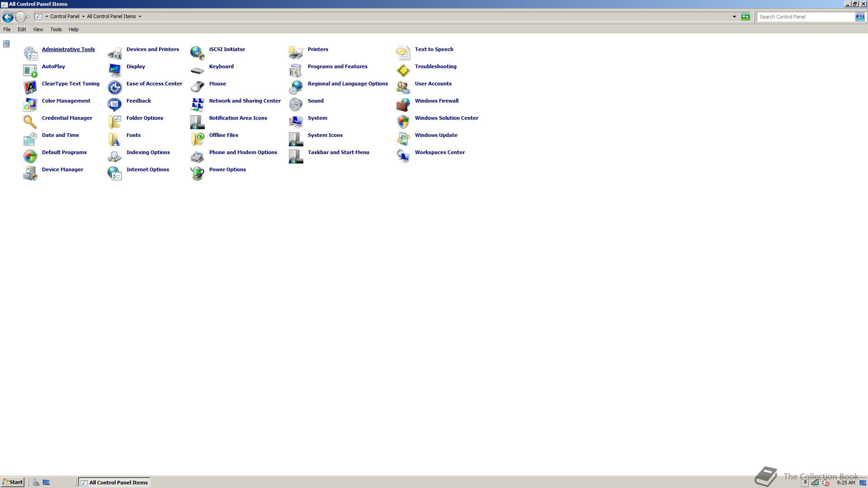
Task: Show hidden tray icons arrow
Action: tap(805, 483)
